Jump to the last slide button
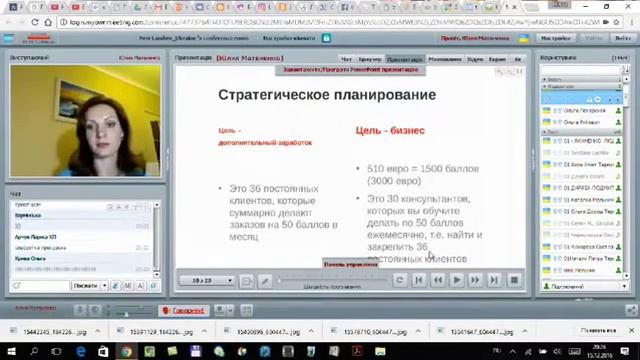This screenshot has height=360, width=640. click(x=494, y=280)
